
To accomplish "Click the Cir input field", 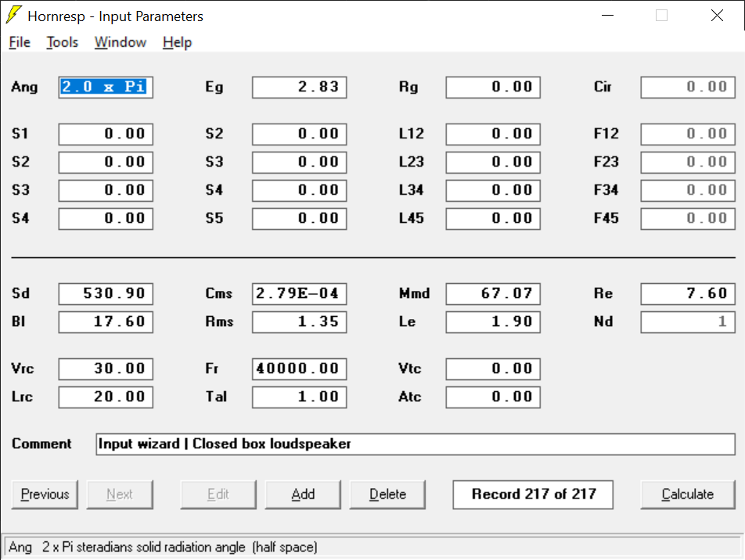I will pos(688,88).
